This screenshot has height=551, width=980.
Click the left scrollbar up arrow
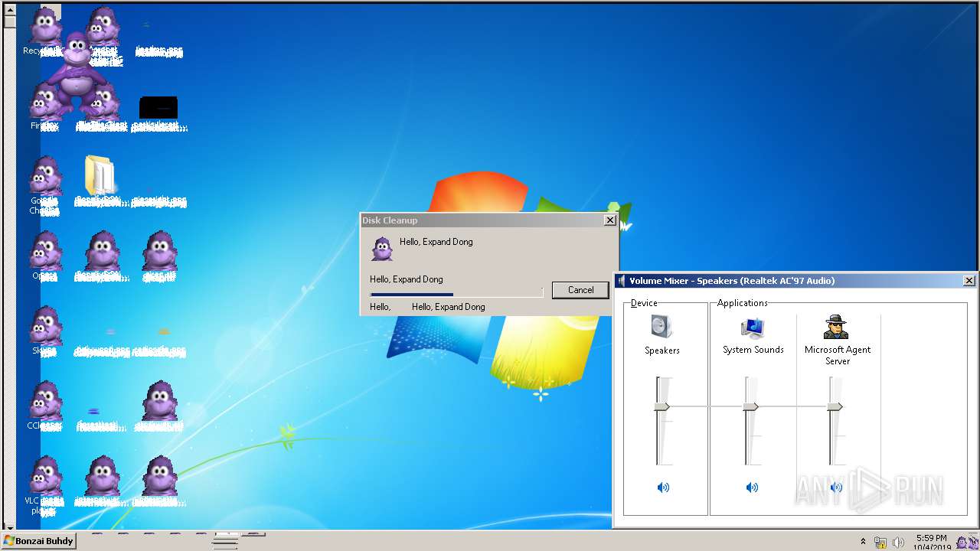(x=9, y=9)
